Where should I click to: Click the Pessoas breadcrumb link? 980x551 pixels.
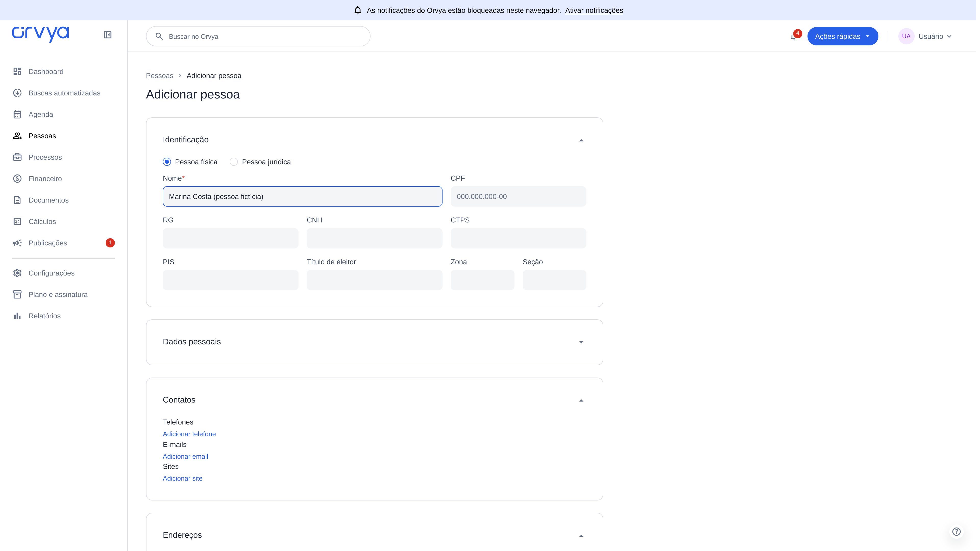tap(160, 76)
